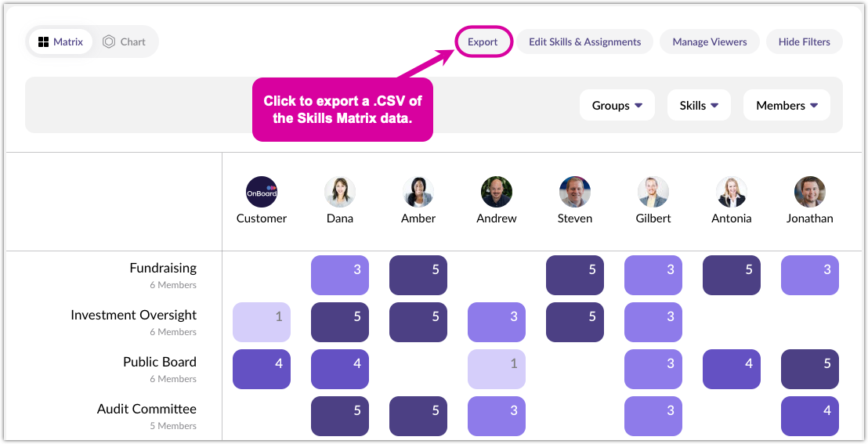868x444 pixels.
Task: Switch to Matrix view tab
Action: point(60,42)
